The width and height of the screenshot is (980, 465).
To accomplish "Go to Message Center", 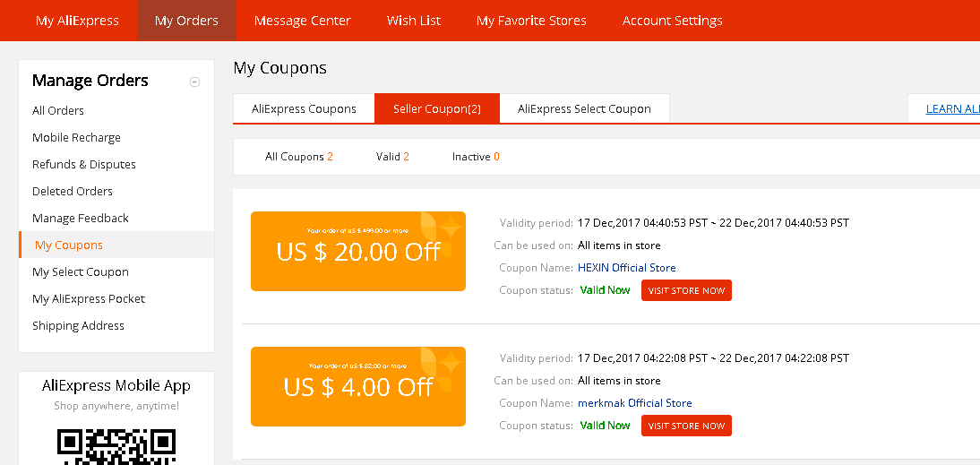I will point(303,21).
